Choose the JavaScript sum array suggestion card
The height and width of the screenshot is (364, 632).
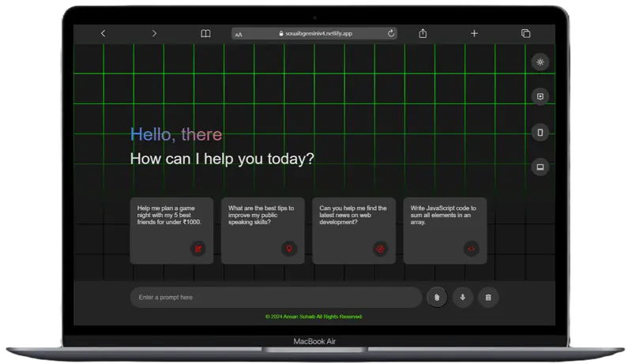(x=445, y=231)
